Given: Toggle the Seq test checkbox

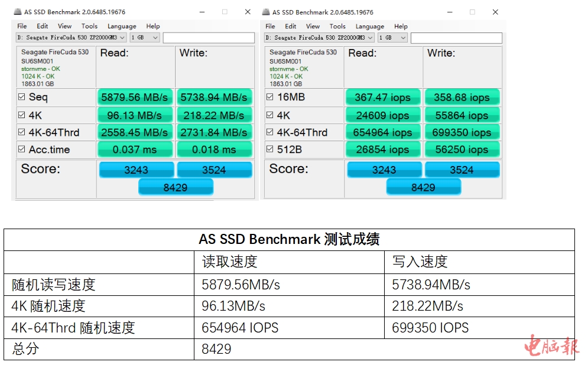Looking at the screenshot, I should click(22, 97).
